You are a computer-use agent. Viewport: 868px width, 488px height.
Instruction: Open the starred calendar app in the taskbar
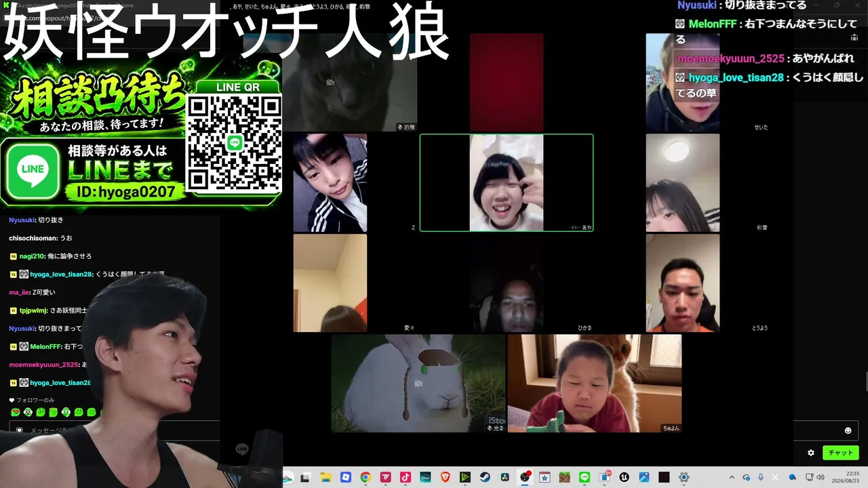(x=545, y=477)
